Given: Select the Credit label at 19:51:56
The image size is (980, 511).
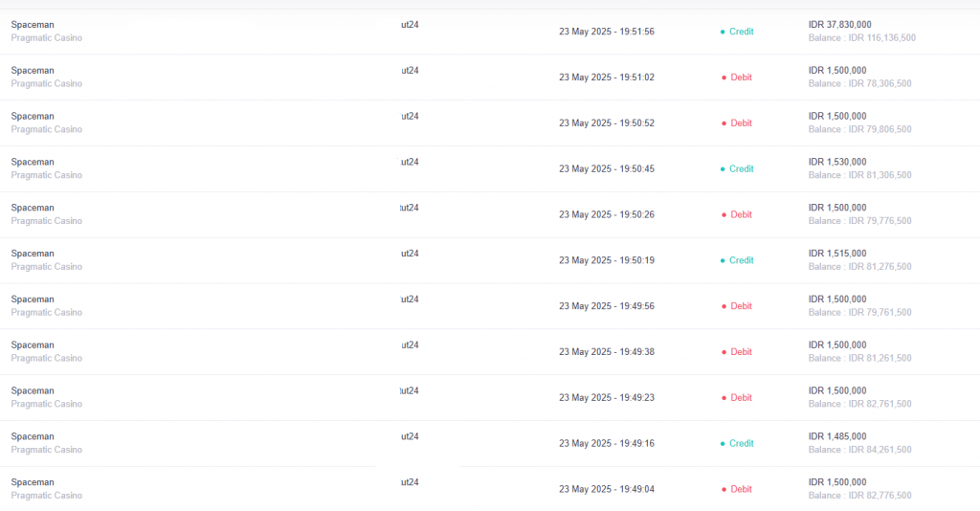Looking at the screenshot, I should tap(742, 32).
